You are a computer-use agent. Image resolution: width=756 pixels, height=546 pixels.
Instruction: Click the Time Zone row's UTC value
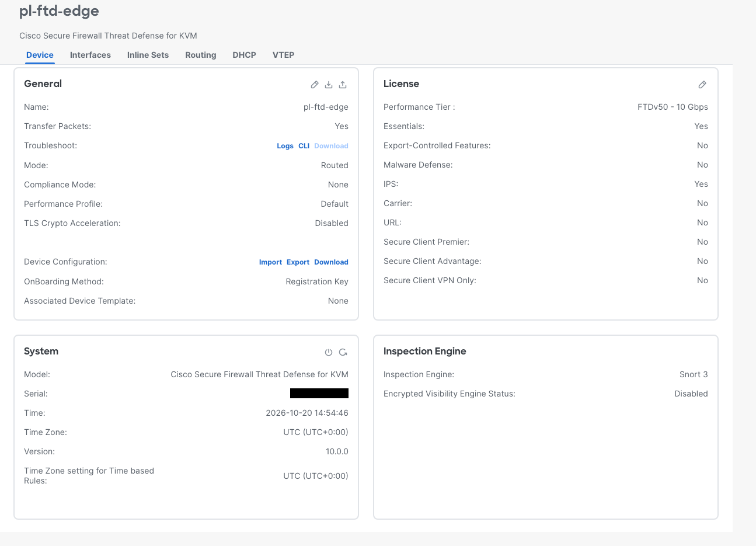click(x=316, y=432)
